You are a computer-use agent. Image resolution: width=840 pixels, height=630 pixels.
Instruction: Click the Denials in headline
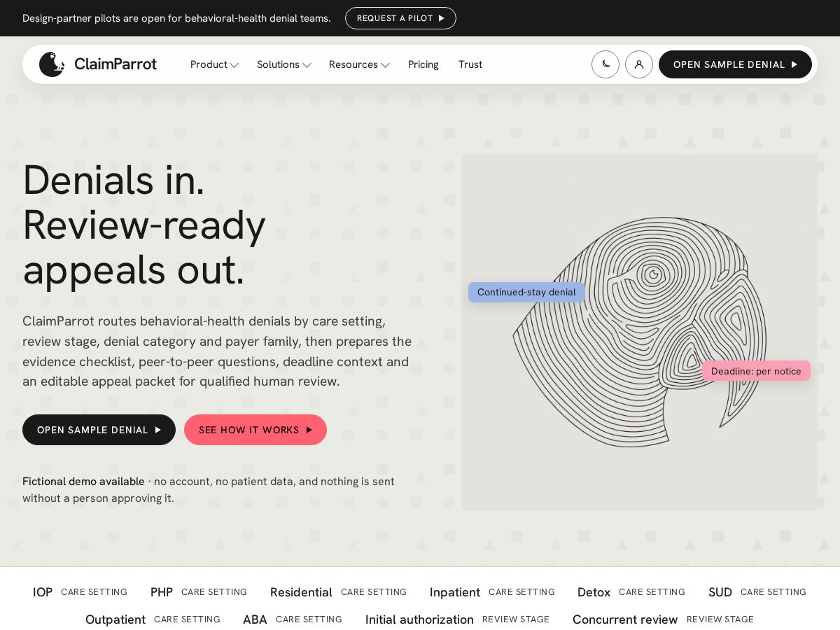(113, 179)
